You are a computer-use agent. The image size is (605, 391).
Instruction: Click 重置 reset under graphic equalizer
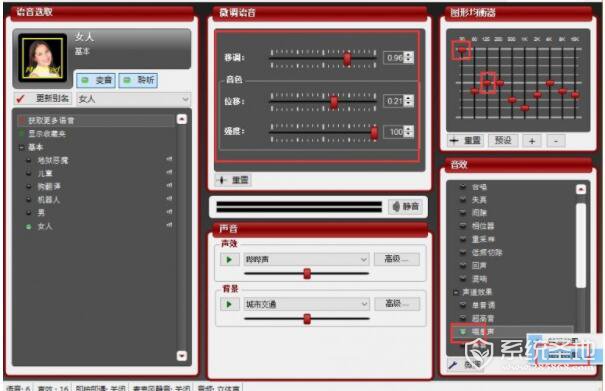(x=465, y=140)
